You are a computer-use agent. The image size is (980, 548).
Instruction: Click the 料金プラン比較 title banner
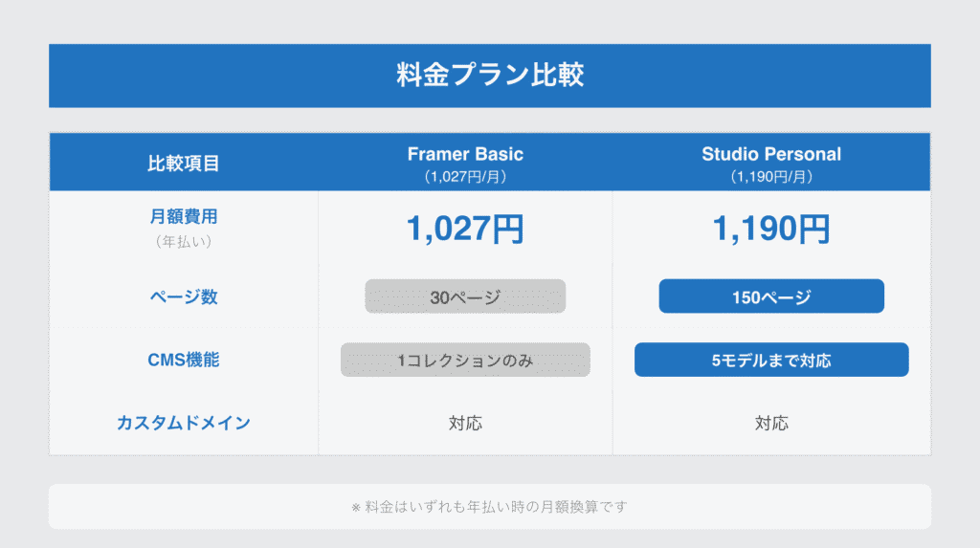(489, 76)
